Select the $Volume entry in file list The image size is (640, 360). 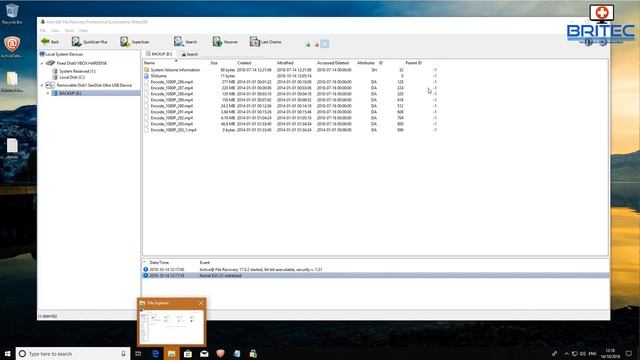pyautogui.click(x=158, y=76)
